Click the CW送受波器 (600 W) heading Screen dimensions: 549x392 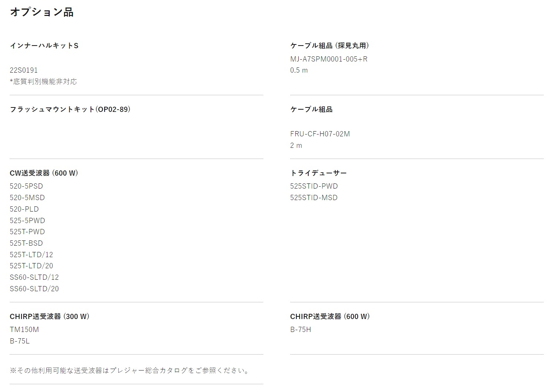point(44,173)
